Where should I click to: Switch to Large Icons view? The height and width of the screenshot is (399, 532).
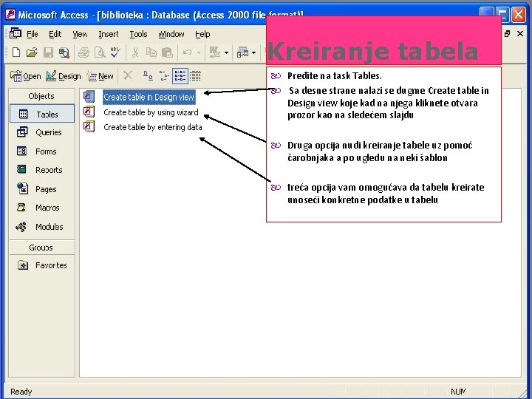click(148, 75)
